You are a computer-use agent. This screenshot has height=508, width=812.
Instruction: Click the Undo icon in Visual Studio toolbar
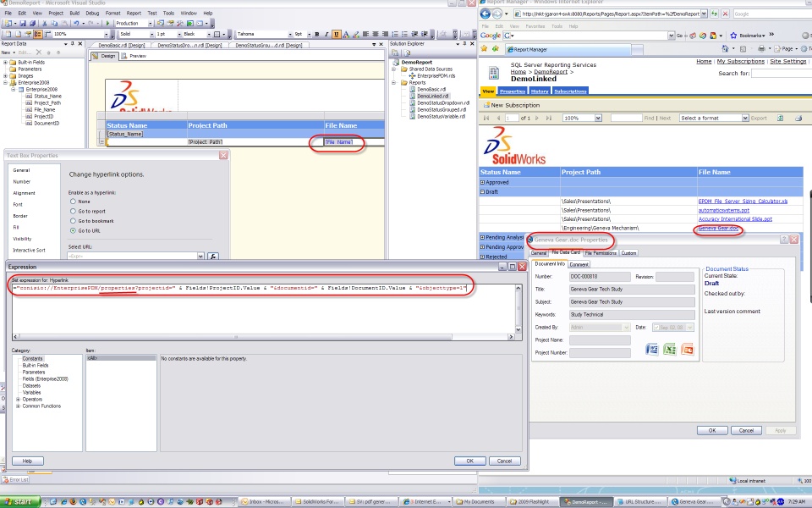click(76, 24)
